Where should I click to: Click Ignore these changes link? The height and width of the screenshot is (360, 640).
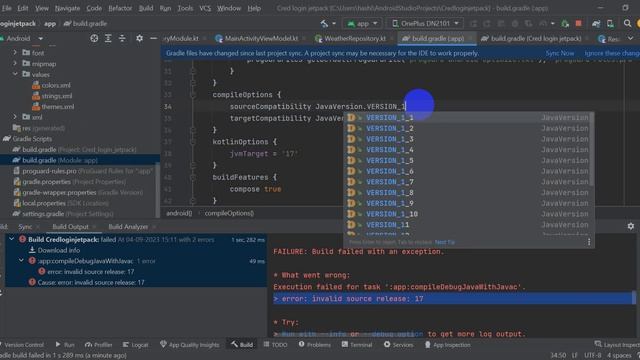click(612, 53)
